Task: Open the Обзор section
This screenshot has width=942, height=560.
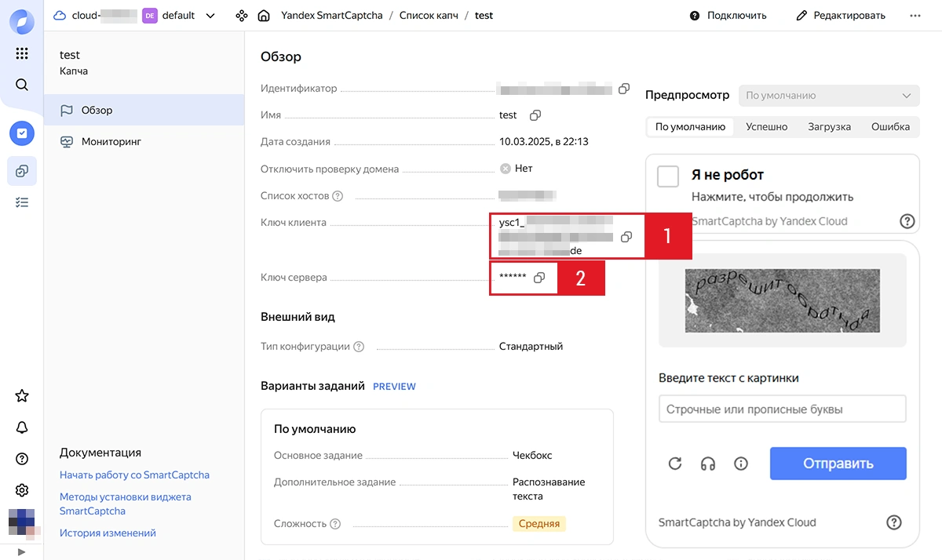Action: pyautogui.click(x=144, y=110)
